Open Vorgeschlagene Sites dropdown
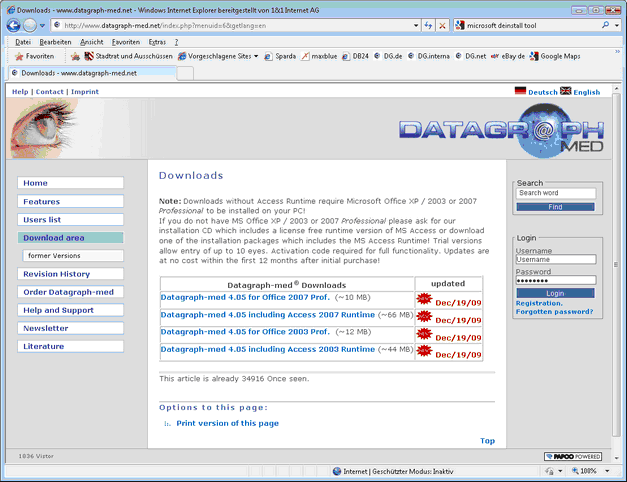Viewport: 627px width, 482px height. click(218, 56)
